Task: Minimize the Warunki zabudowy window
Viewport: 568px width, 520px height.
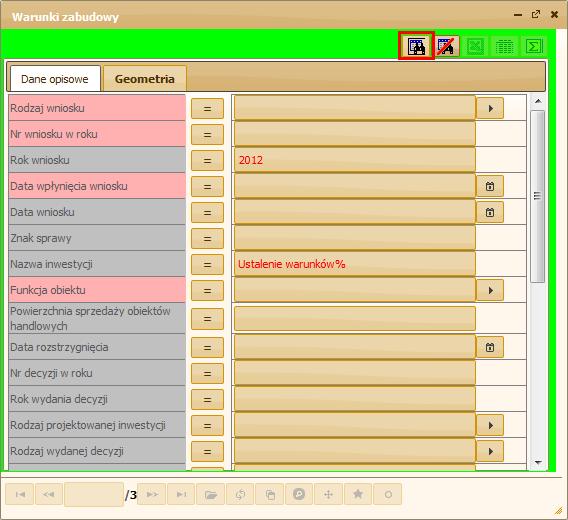Action: pos(518,15)
